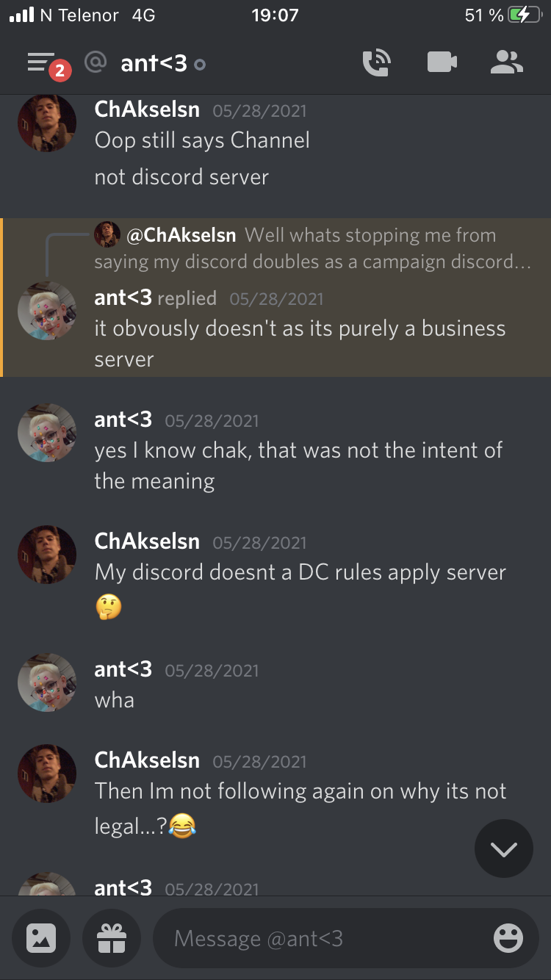Select the "it obvously doesn't" highlighted reply message

coord(276,298)
